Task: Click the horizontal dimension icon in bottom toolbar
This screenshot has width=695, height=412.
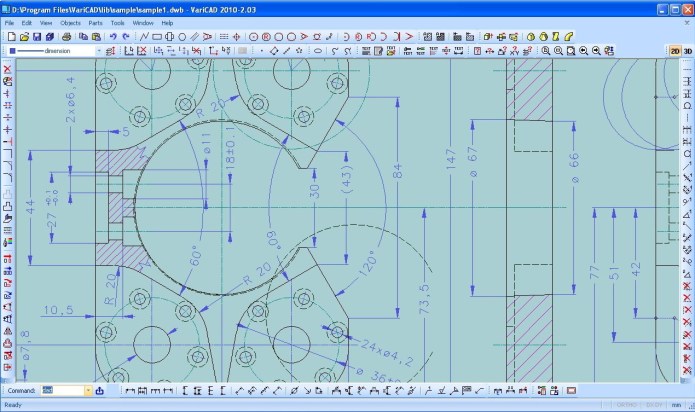Action: (x=130, y=391)
